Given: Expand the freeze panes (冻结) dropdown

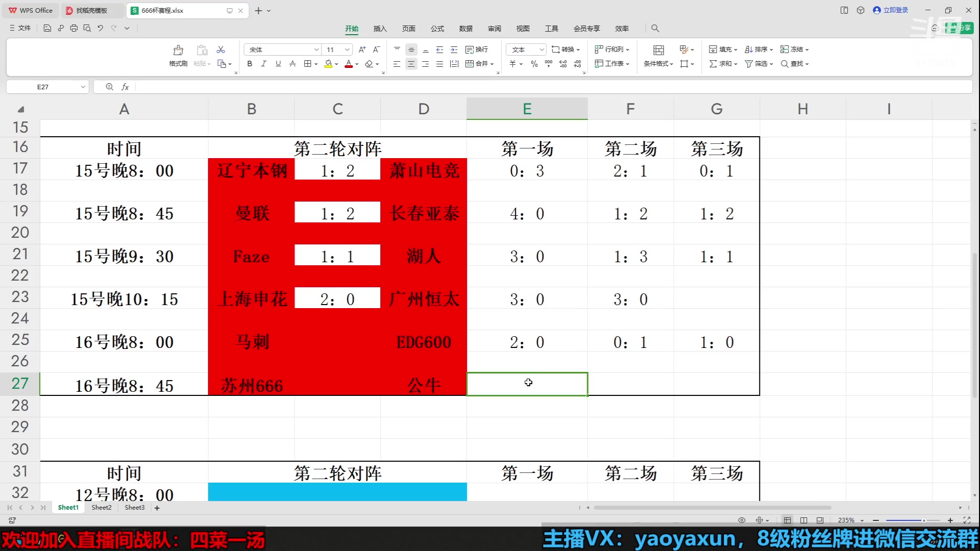Looking at the screenshot, I should pos(807,49).
